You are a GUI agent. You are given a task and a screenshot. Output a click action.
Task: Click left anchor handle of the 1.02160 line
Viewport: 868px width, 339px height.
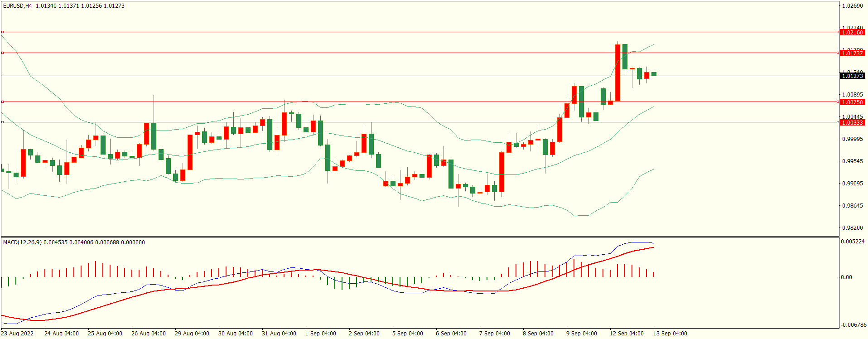[2, 32]
